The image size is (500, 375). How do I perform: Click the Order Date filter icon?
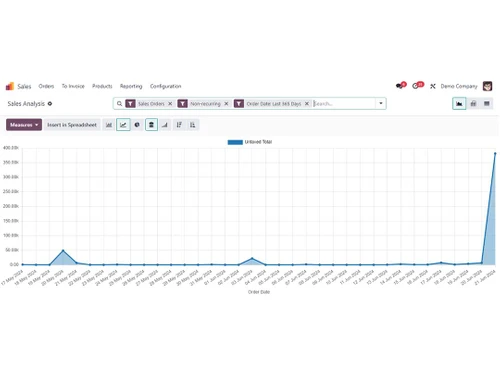click(x=239, y=104)
